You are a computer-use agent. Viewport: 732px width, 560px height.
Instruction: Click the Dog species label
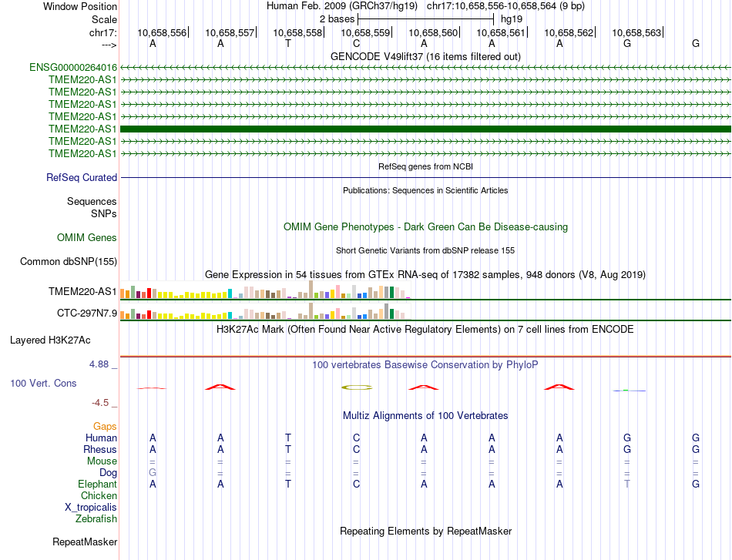pyautogui.click(x=109, y=473)
